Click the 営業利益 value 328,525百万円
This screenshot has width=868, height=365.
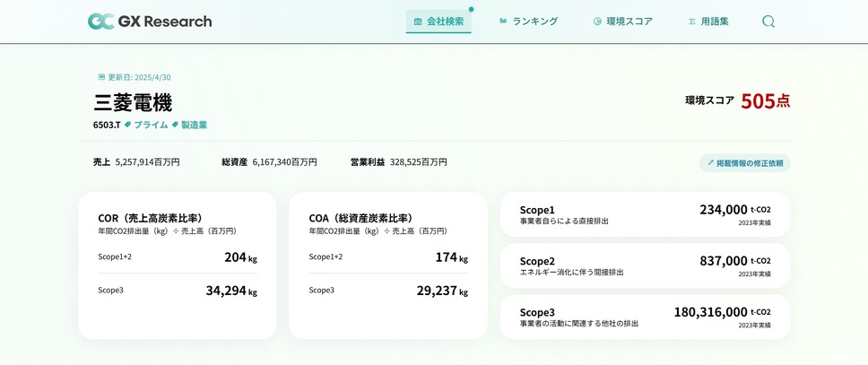(419, 162)
